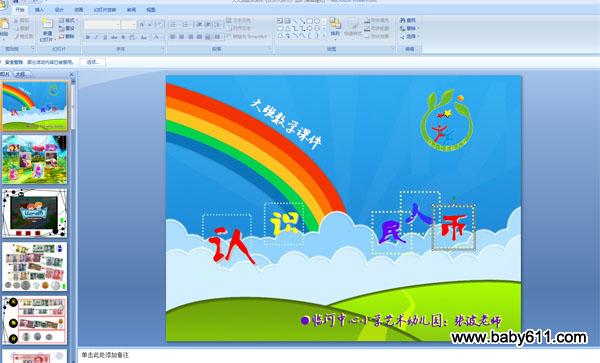Click the Paste clipboard icon
The height and width of the screenshot is (363, 600).
4,24
